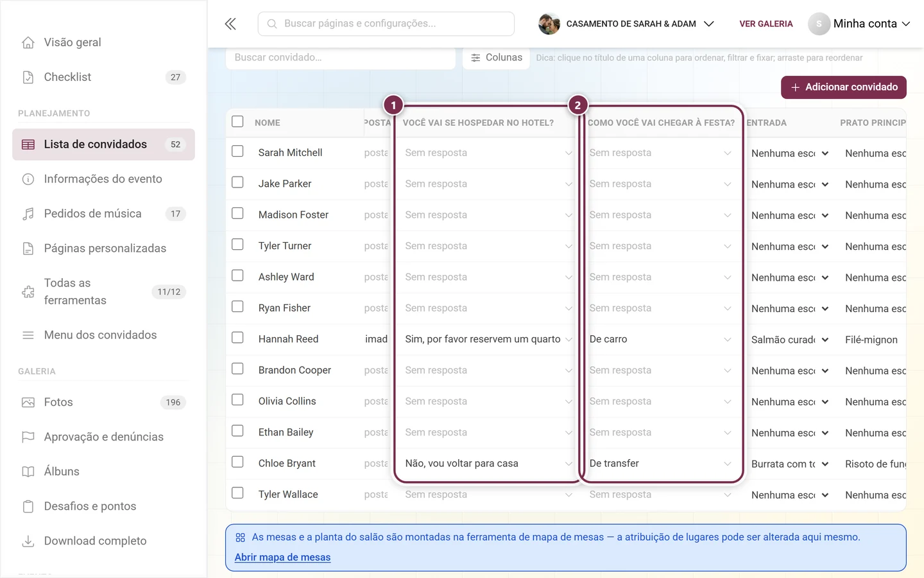Click Aprovação e denúncias flag icon
This screenshot has height=578, width=924.
pos(28,437)
